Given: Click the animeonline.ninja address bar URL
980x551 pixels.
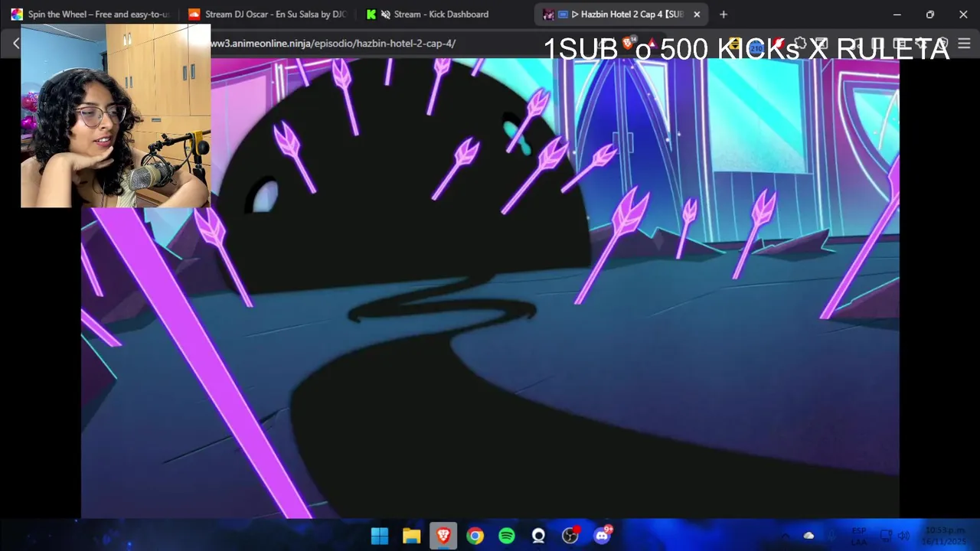Looking at the screenshot, I should [333, 44].
